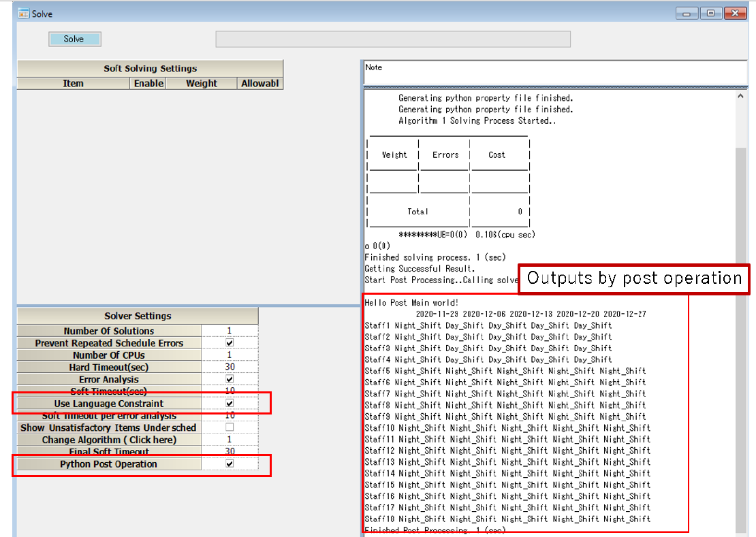This screenshot has width=756, height=537.
Task: Click the log scrollbar up arrow
Action: (741, 97)
